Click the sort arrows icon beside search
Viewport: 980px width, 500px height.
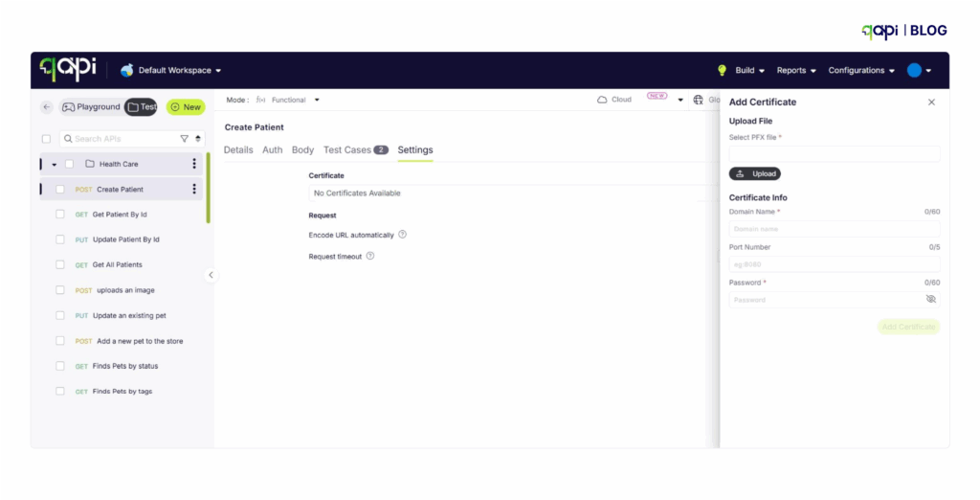198,139
